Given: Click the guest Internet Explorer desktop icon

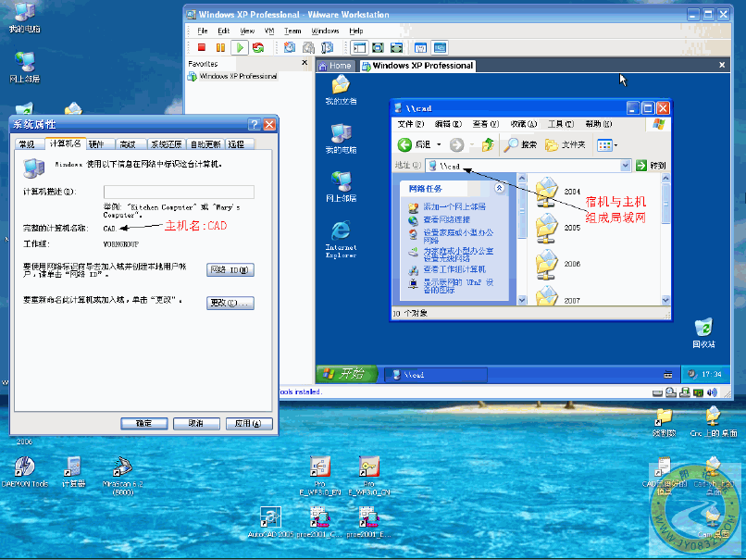Looking at the screenshot, I should 342,240.
